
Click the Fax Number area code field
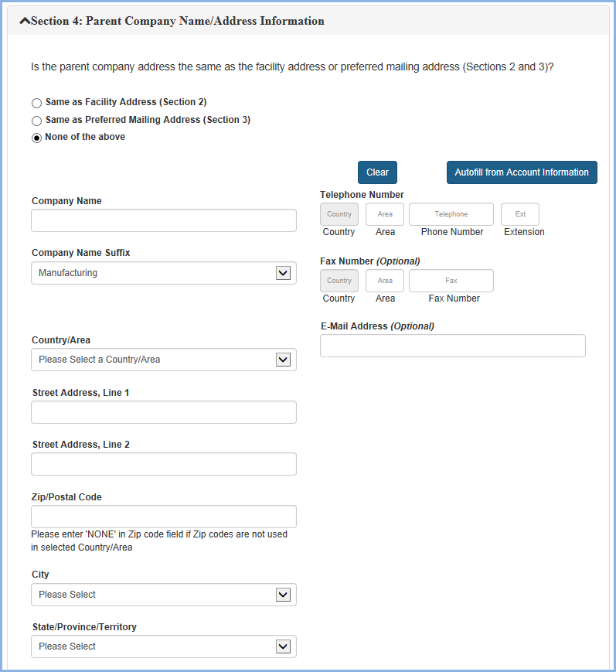point(385,281)
